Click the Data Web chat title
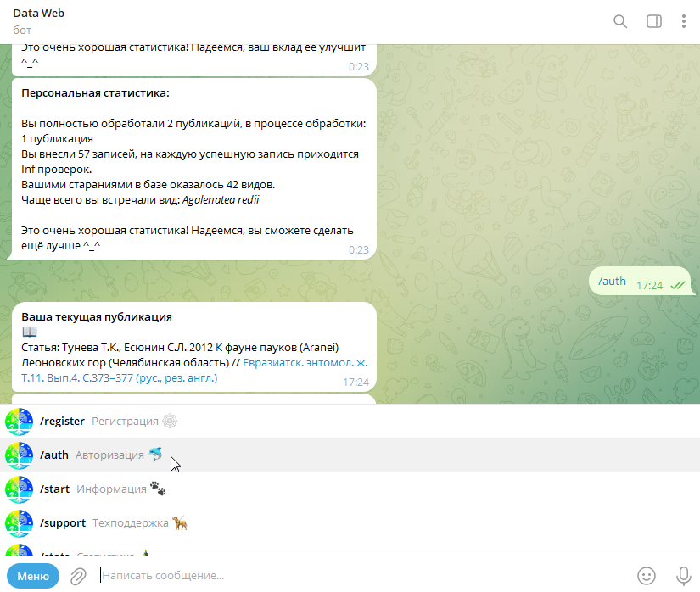The image size is (700, 592). point(38,14)
